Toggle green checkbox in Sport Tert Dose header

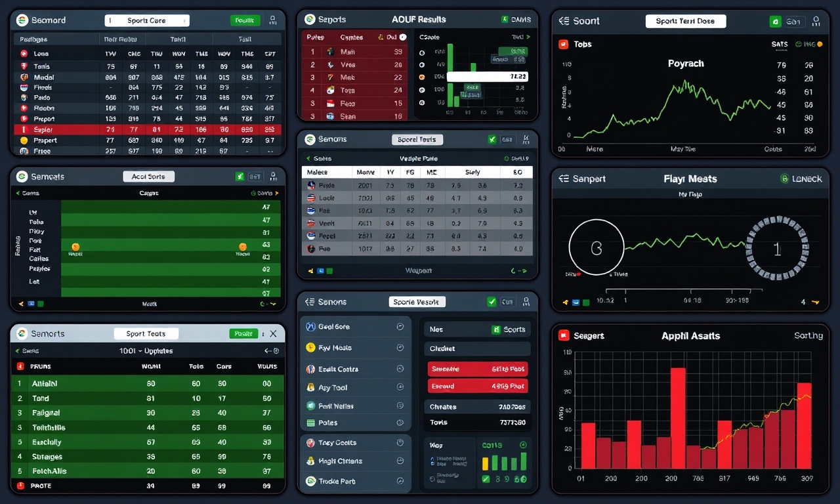point(775,22)
